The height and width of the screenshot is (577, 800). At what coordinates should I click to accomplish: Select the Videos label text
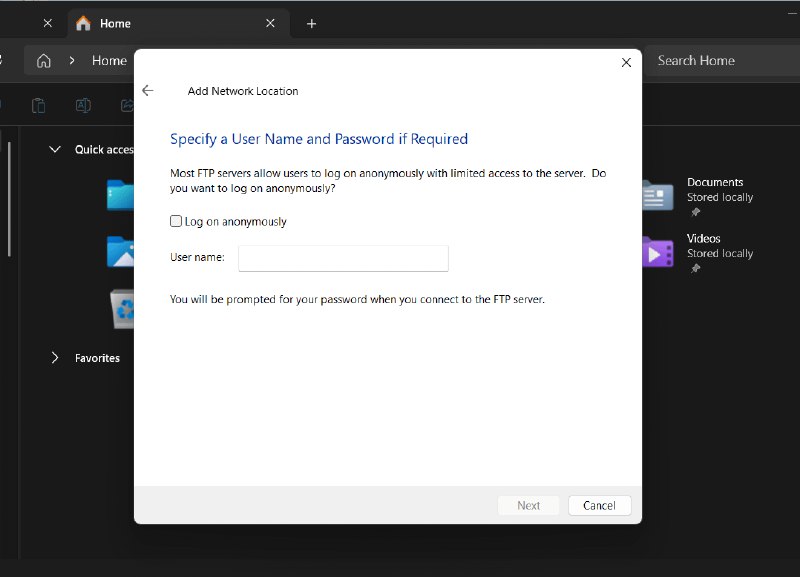pyautogui.click(x=704, y=238)
